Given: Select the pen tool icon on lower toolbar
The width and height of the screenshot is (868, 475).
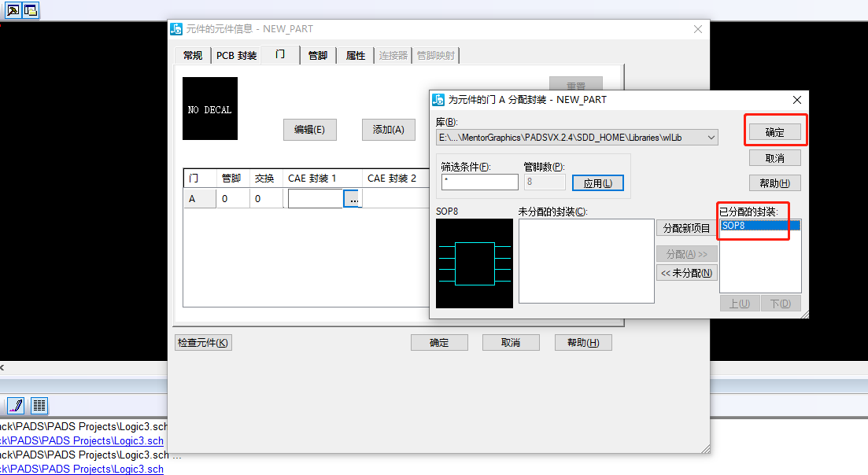Looking at the screenshot, I should coord(15,406).
